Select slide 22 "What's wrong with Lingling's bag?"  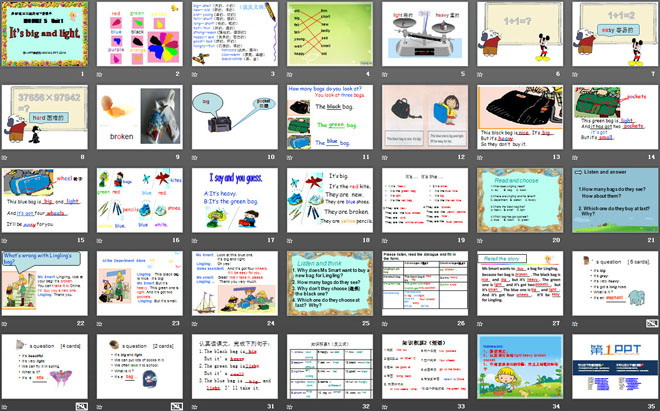pyautogui.click(x=45, y=283)
